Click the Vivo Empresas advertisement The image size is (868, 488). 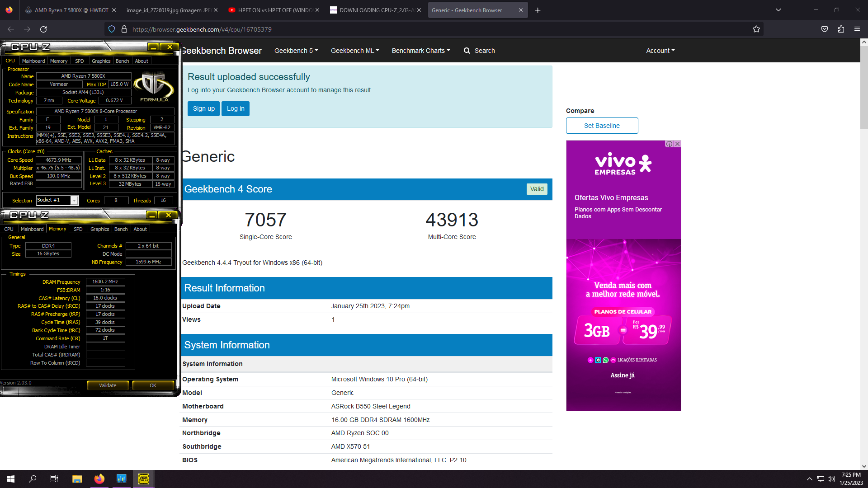(623, 276)
